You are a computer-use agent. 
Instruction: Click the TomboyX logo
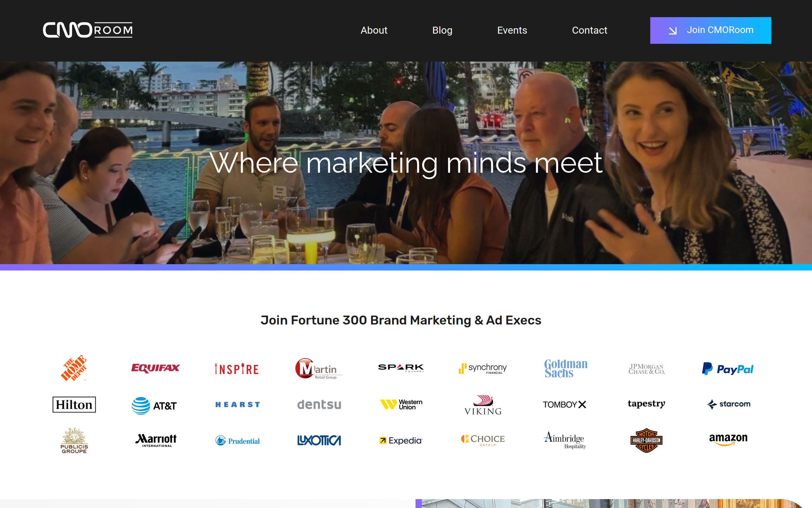click(x=564, y=404)
